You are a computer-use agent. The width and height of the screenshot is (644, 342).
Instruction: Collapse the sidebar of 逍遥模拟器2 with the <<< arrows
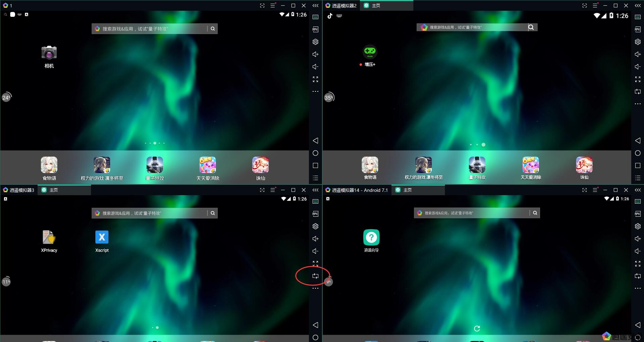pyautogui.click(x=638, y=6)
